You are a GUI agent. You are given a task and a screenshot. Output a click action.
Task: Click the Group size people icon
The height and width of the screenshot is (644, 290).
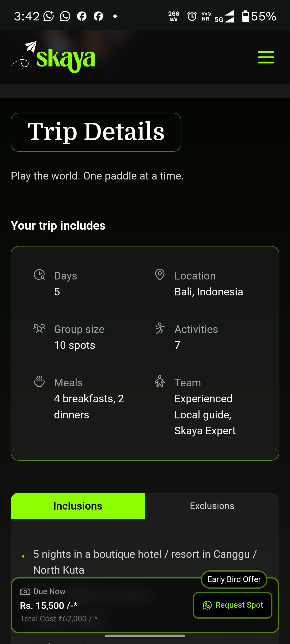pos(39,328)
